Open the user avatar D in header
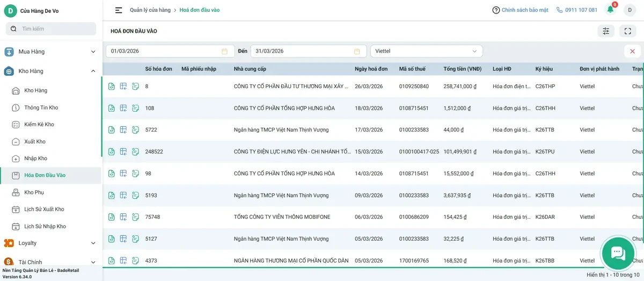This screenshot has width=644, height=281. [629, 10]
